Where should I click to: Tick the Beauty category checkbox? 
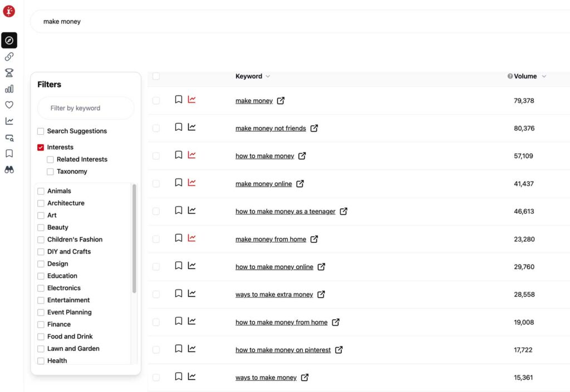coord(41,228)
